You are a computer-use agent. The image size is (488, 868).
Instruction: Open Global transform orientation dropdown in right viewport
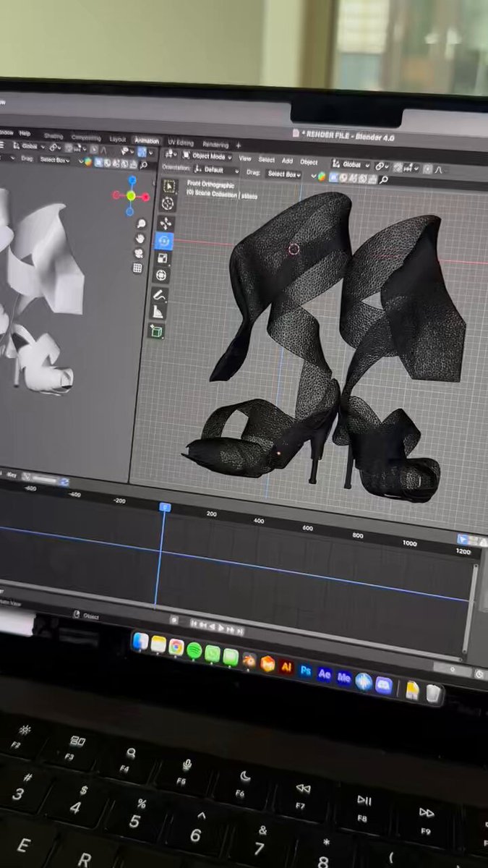(x=351, y=164)
